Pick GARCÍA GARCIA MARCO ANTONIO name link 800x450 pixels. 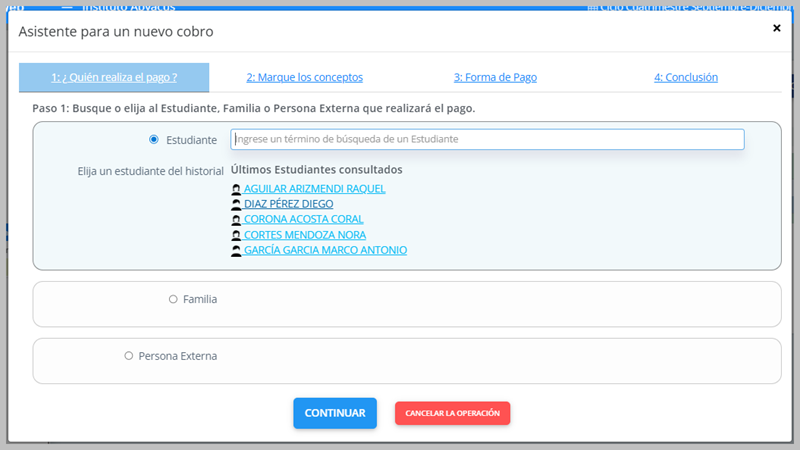click(x=325, y=251)
